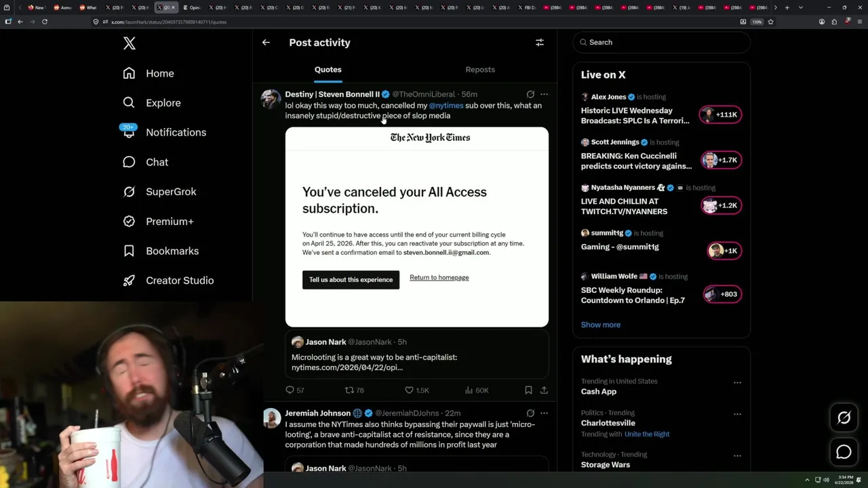Open more options on Jeremiah Johnson's post
The height and width of the screenshot is (488, 868).
(x=544, y=413)
